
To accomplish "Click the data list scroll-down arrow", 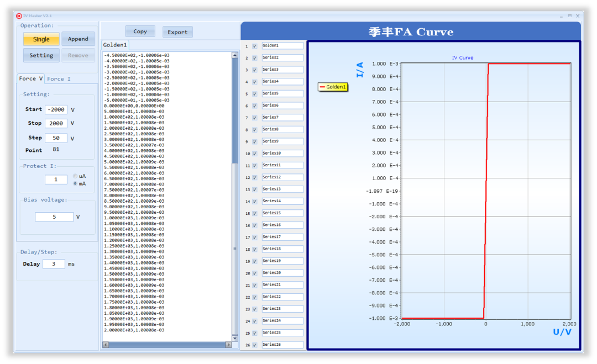I will coord(235,338).
